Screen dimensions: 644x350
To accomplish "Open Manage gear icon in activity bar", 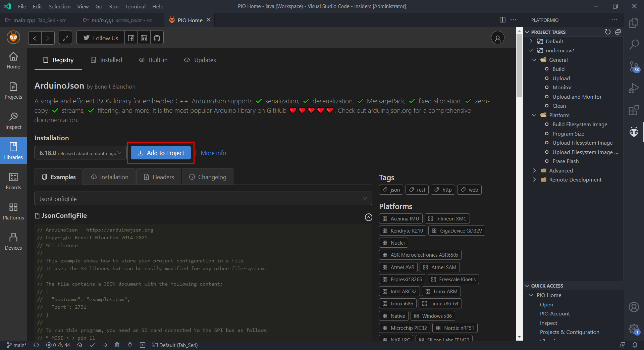I will [634, 329].
